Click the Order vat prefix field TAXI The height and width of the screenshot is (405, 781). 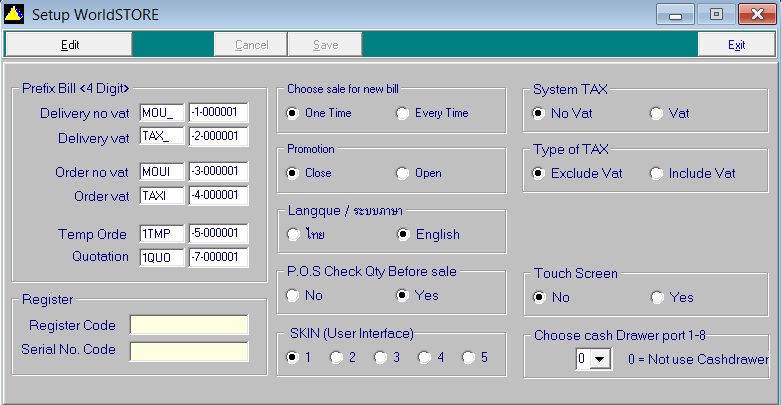click(162, 195)
